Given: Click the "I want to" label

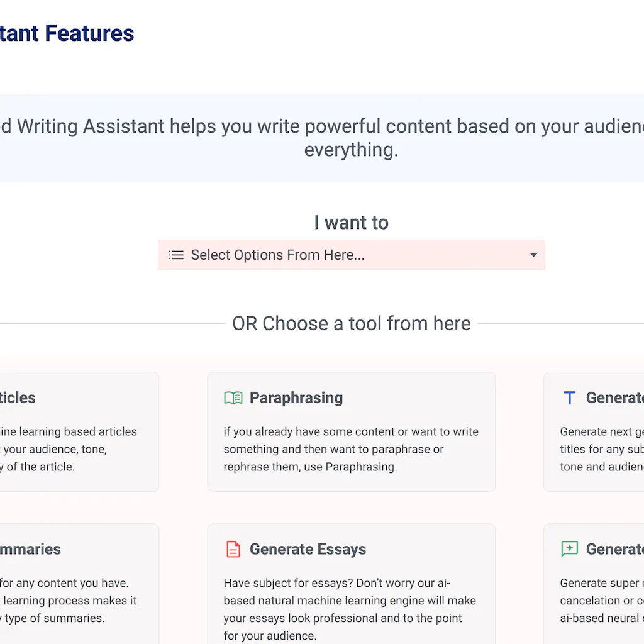Looking at the screenshot, I should [x=351, y=223].
